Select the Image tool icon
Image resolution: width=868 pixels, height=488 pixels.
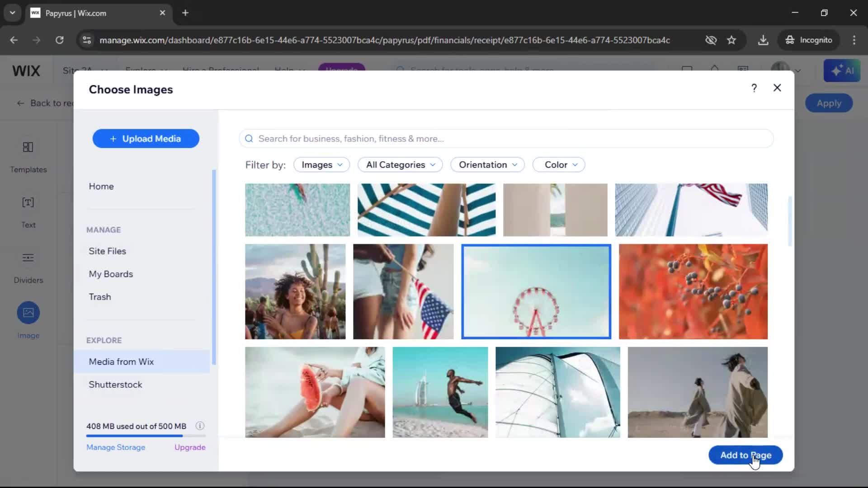28,313
